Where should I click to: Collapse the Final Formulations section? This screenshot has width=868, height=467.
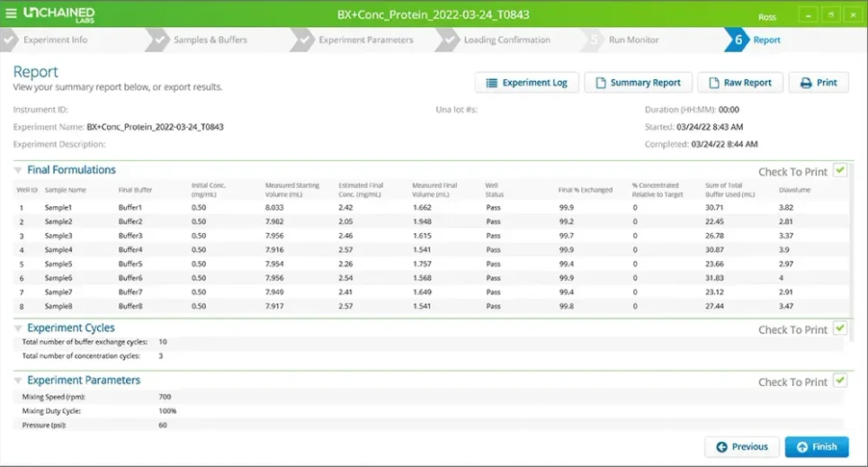(18, 170)
